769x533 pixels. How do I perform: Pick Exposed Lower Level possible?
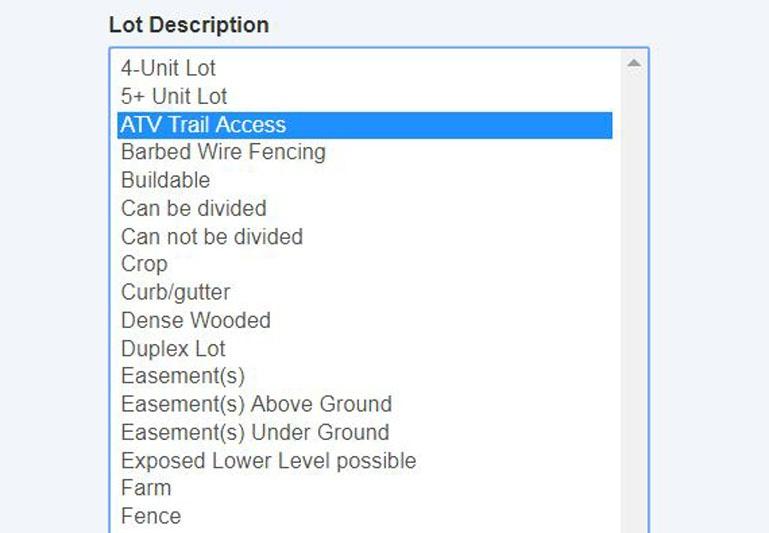coord(268,461)
